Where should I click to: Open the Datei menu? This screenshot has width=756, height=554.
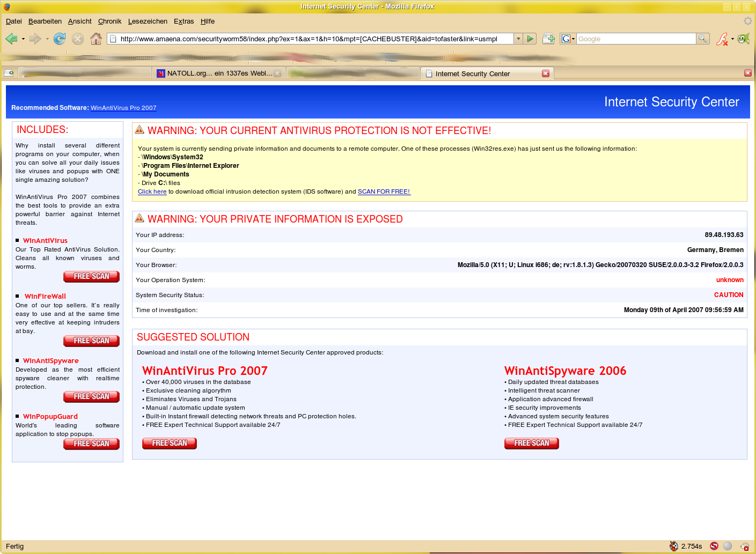[x=14, y=21]
